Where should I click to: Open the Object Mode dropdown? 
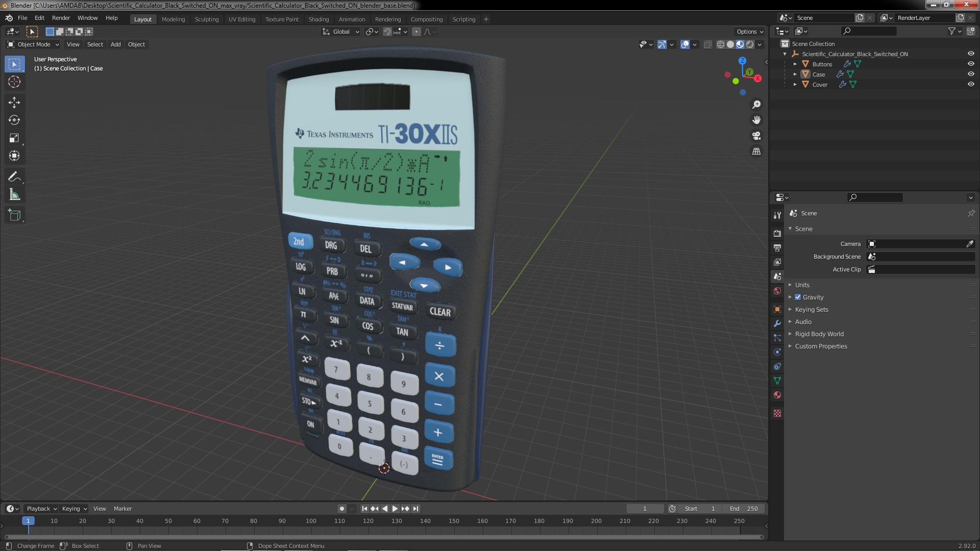[33, 44]
